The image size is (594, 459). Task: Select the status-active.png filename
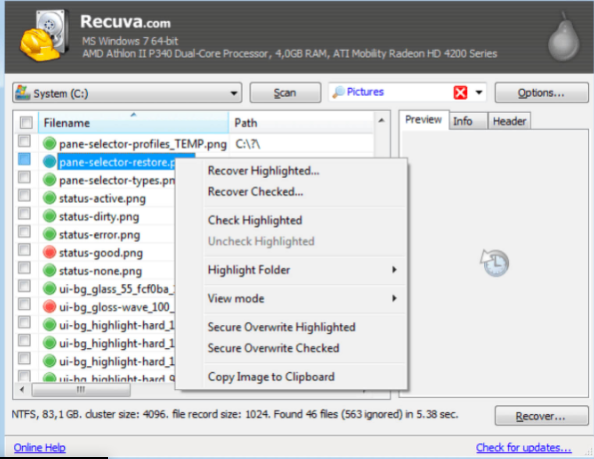click(102, 198)
